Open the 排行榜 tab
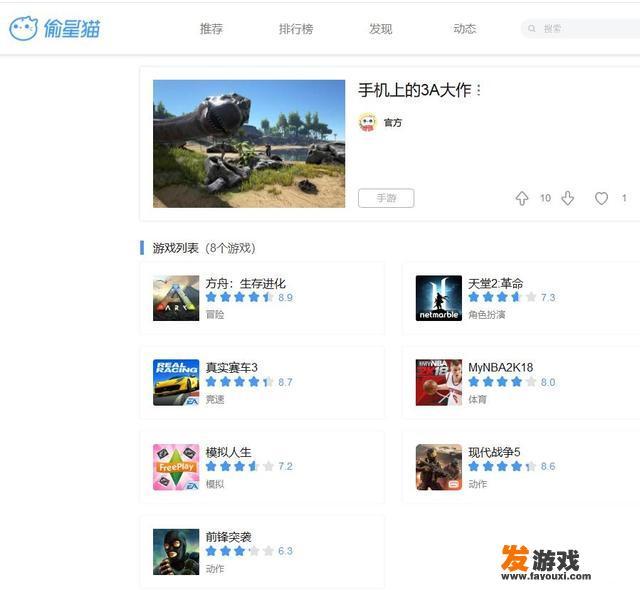This screenshot has height=590, width=640. click(x=296, y=29)
